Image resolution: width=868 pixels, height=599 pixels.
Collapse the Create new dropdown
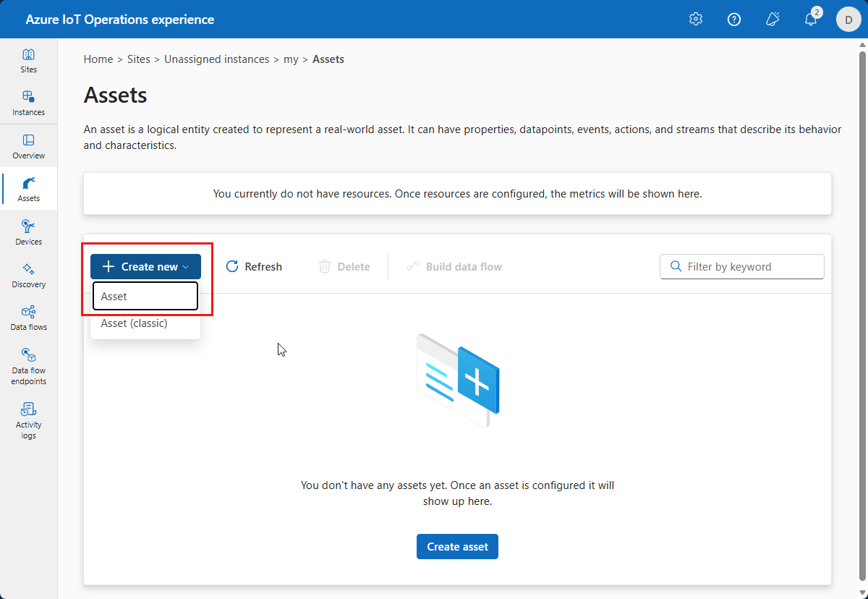tap(145, 267)
